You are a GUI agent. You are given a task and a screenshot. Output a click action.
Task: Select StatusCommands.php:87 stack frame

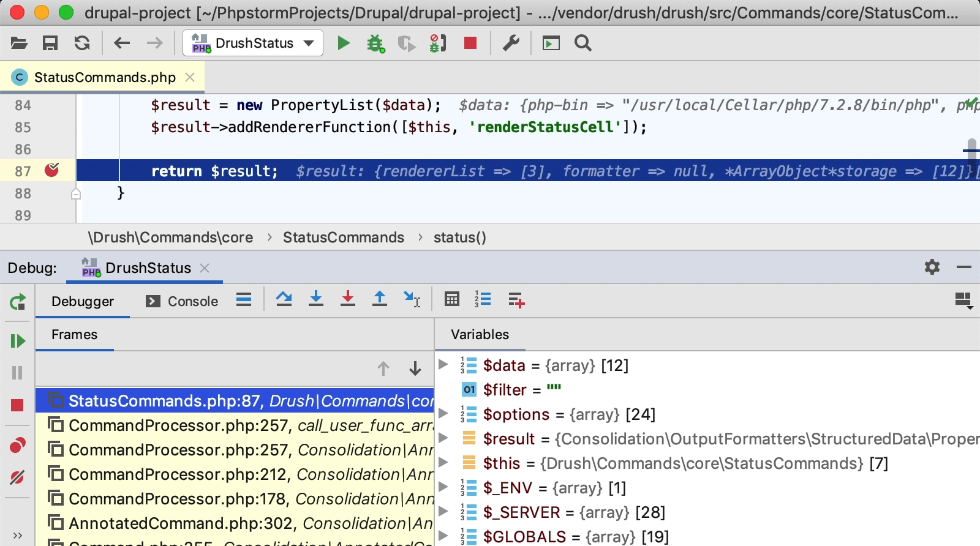point(235,401)
